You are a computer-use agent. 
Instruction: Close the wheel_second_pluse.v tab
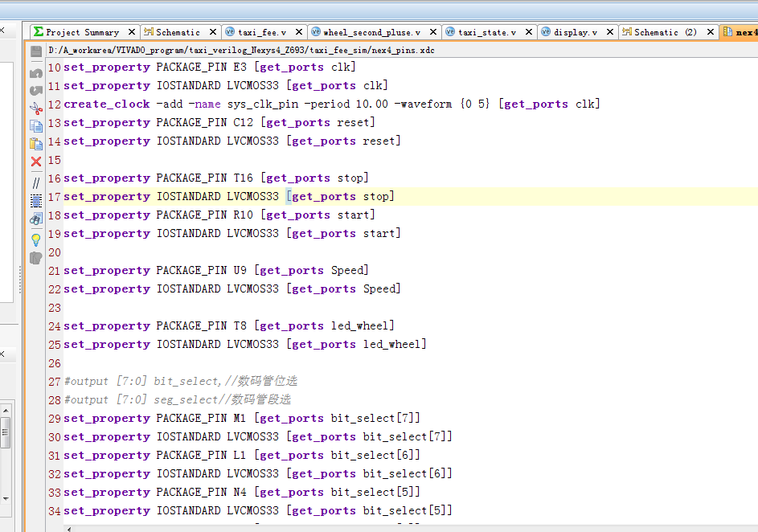433,32
